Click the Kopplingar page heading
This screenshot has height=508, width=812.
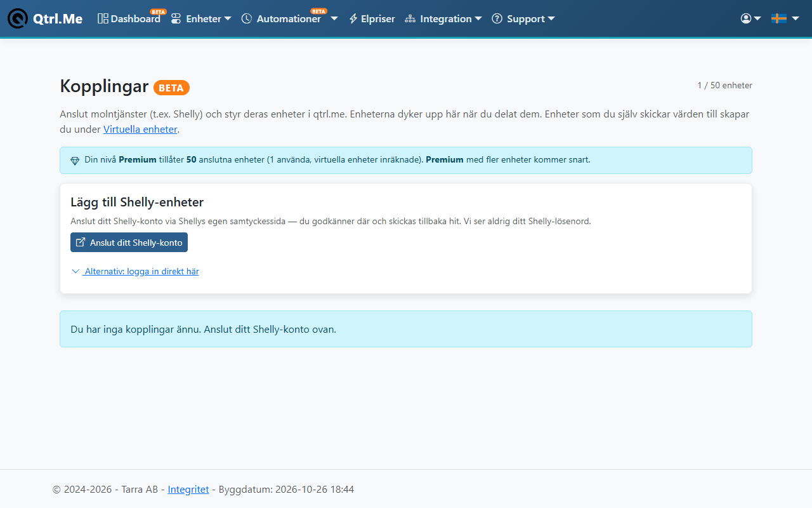tap(104, 86)
